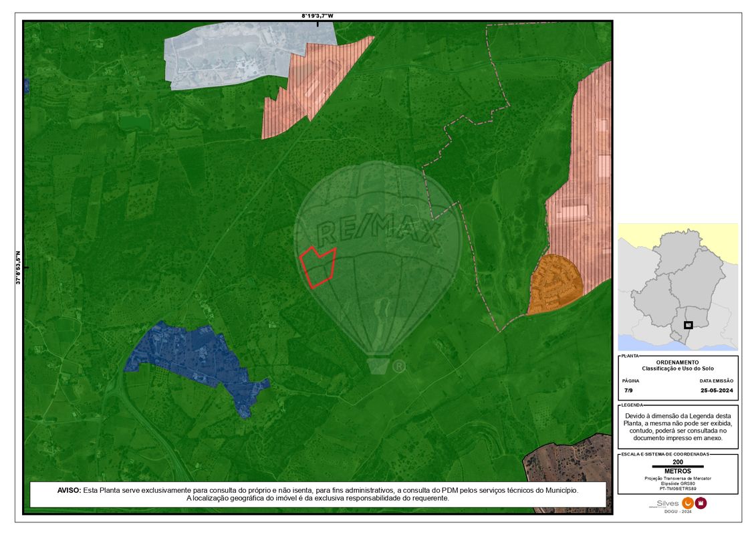Viewport: 756px width, 535px height.
Task: Select the PT-TM06/ETRS89 coordinate system text
Action: click(x=678, y=488)
